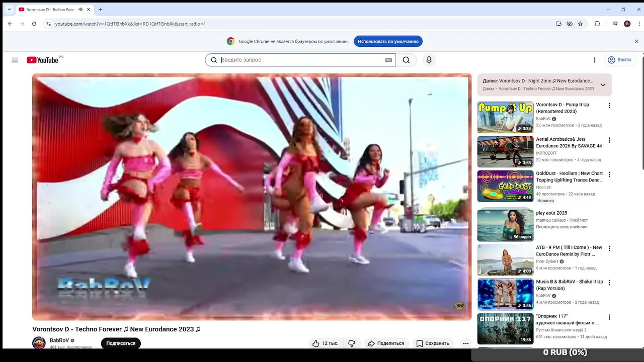644x362 pixels.
Task: Click the Поделиться share button
Action: [386, 343]
